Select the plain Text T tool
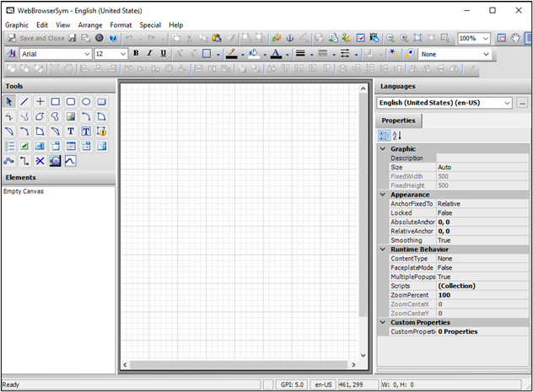Image resolution: width=533 pixels, height=392 pixels. (71, 132)
